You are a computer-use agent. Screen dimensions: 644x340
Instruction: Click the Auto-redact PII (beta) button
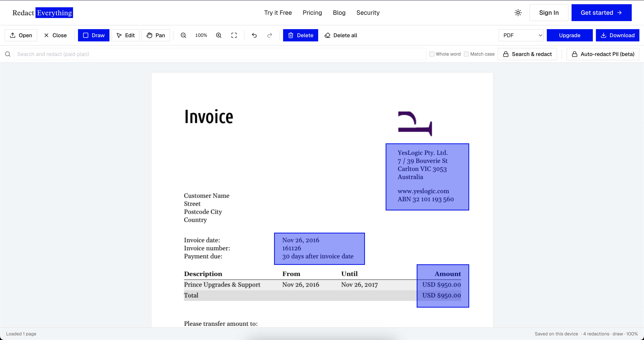603,54
